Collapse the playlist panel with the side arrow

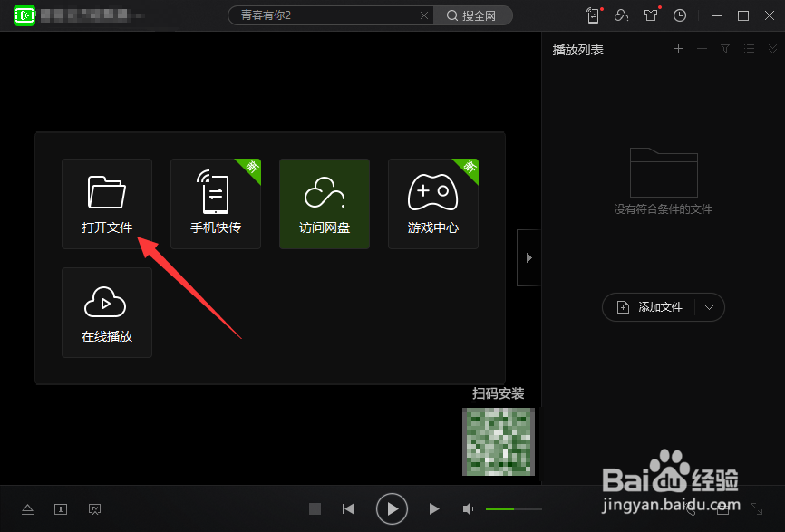(x=528, y=257)
